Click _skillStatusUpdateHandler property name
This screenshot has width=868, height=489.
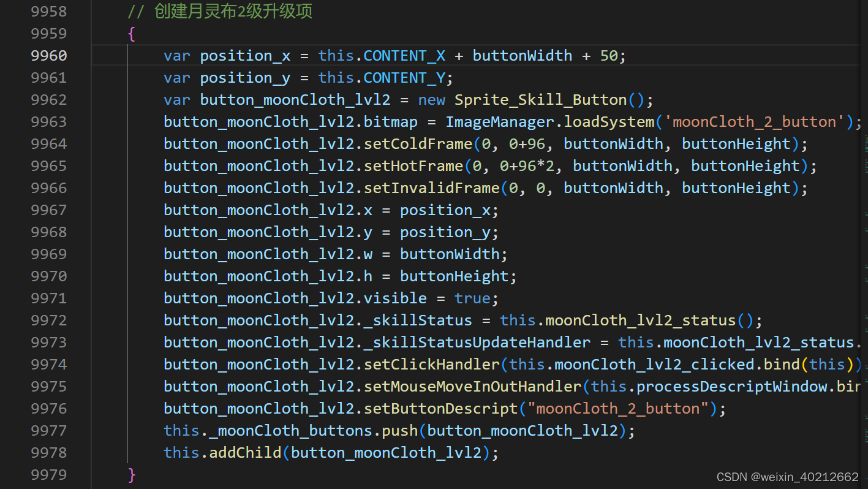(477, 343)
